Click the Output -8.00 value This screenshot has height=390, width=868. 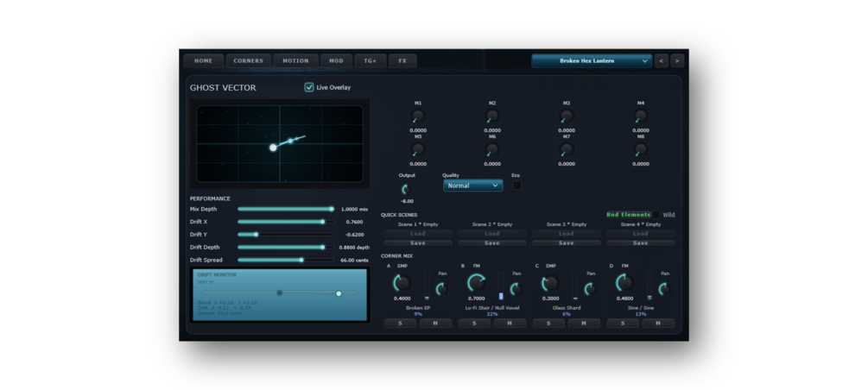coord(407,201)
